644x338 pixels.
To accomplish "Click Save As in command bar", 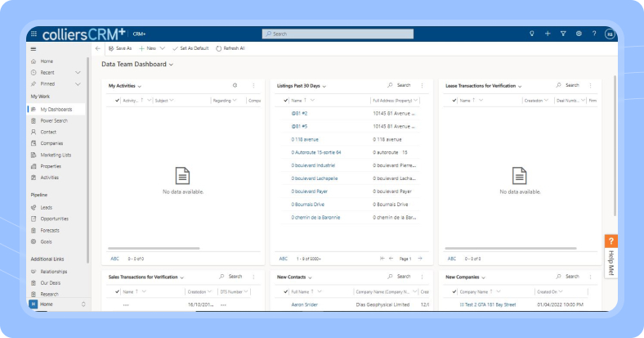I will coord(120,48).
